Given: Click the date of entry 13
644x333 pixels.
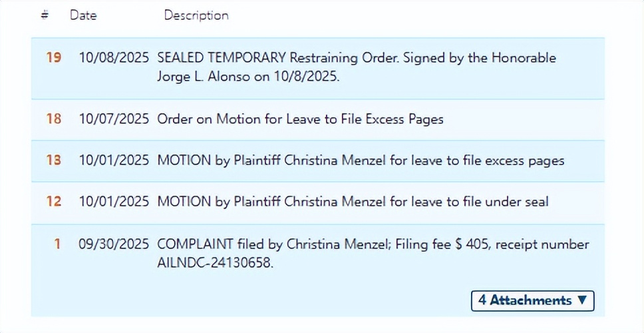Looking at the screenshot, I should 114,161.
